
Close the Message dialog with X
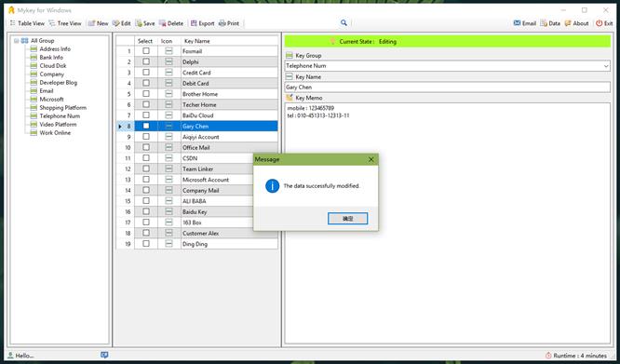click(x=371, y=159)
